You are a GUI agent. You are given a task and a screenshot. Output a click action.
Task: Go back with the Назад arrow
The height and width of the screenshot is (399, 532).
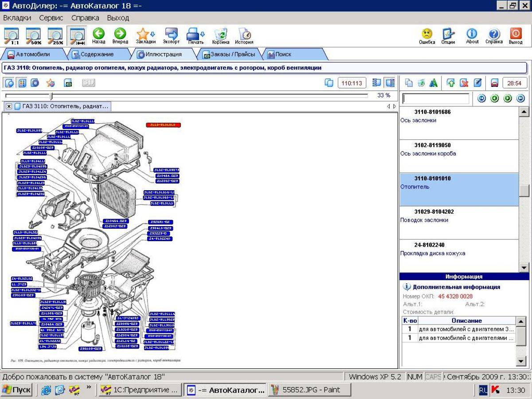98,35
